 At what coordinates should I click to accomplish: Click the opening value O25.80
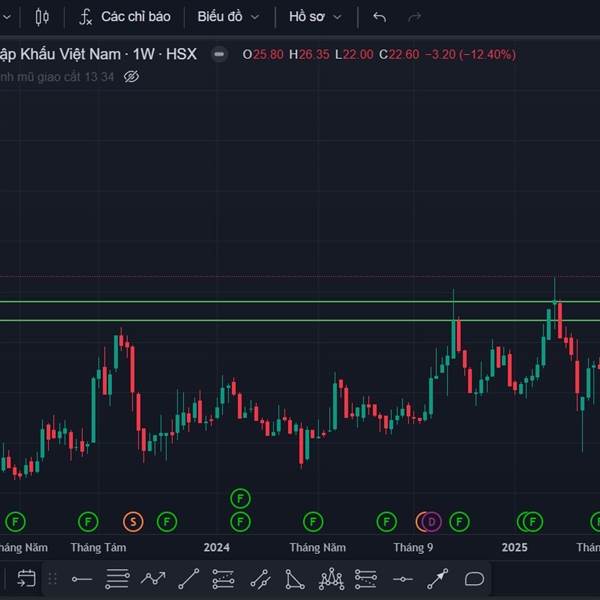point(263,54)
